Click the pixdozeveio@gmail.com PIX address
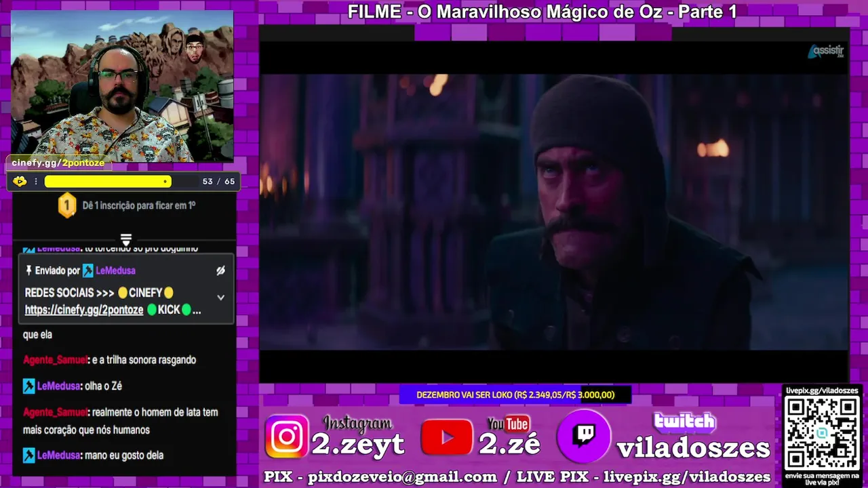The width and height of the screenshot is (868, 488). point(402,477)
